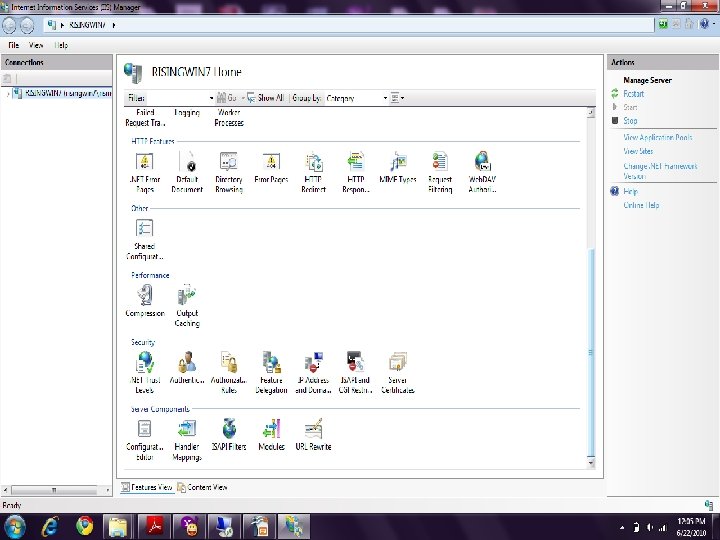Screen dimensions: 720x540
Task: Click Change .NET Framework Version link
Action: 660,171
